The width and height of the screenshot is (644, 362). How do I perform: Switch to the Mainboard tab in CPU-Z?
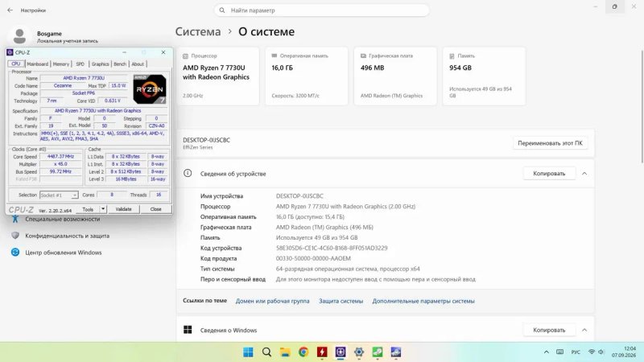[x=37, y=64]
